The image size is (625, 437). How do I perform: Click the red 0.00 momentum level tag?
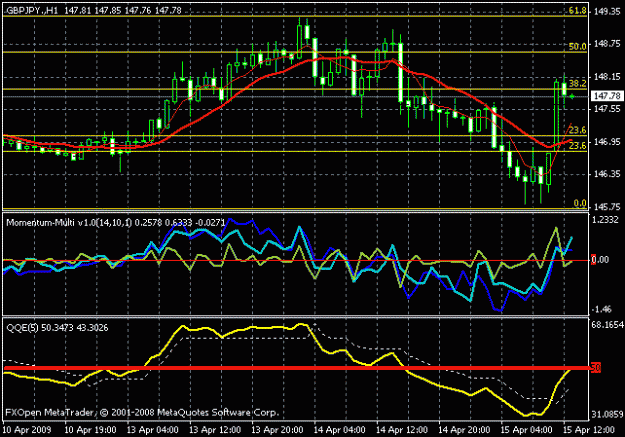(600, 260)
